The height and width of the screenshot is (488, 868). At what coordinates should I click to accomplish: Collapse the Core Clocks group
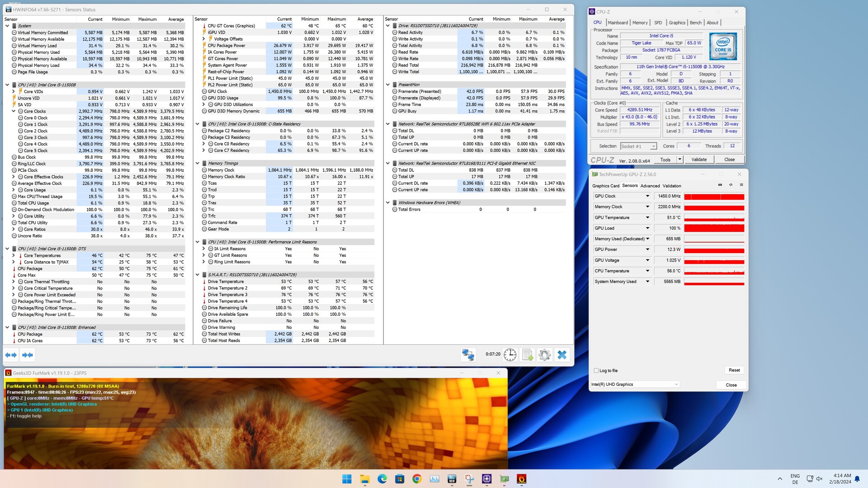pos(14,111)
